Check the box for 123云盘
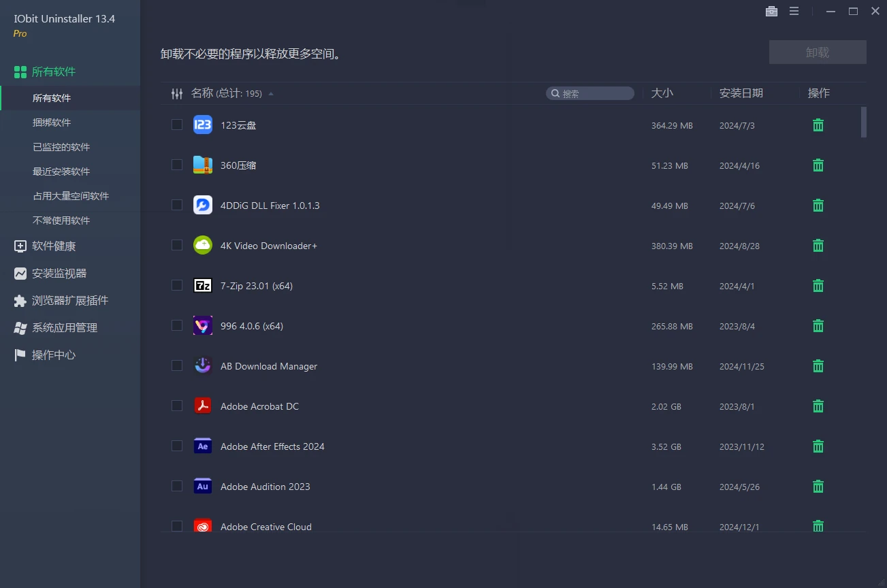887x588 pixels. point(177,125)
